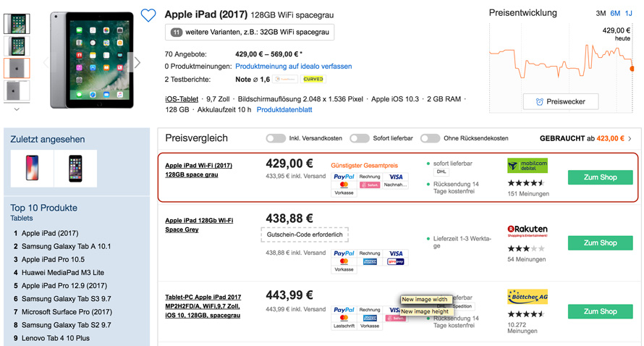Toggle Sofort lieferbar filter on
The height and width of the screenshot is (346, 644).
360,138
